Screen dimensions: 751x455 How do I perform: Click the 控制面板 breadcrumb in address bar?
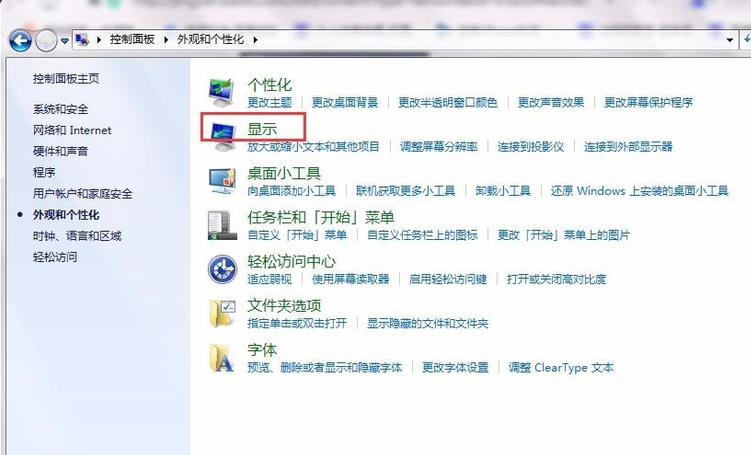[133, 40]
